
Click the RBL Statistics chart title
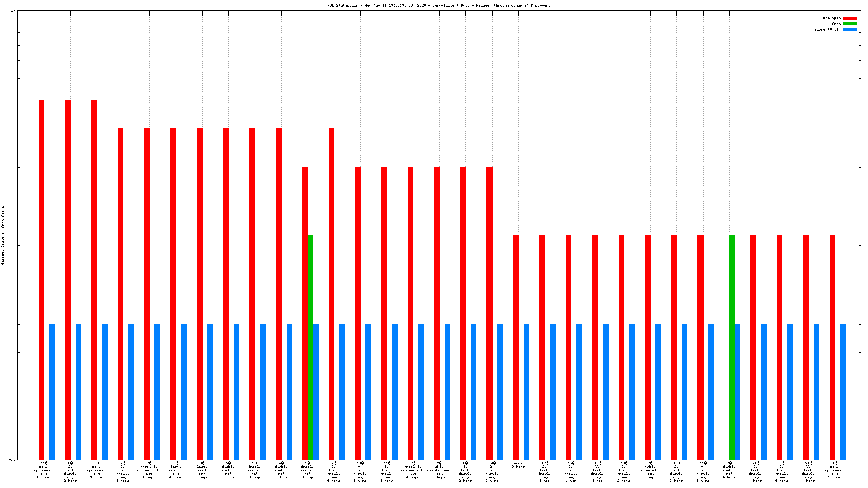click(x=439, y=5)
